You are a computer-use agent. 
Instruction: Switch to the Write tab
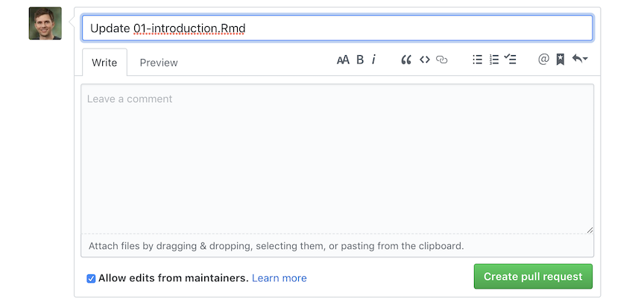point(104,63)
